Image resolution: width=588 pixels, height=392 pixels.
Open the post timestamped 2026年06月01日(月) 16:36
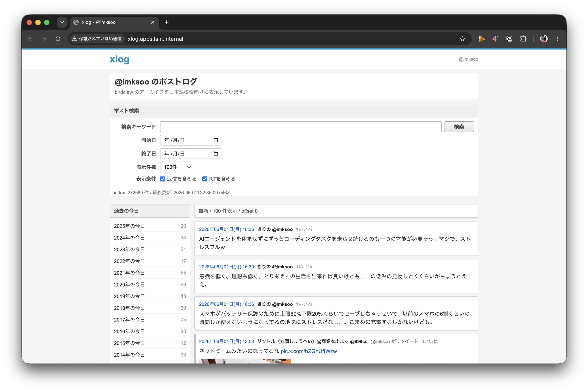click(226, 304)
